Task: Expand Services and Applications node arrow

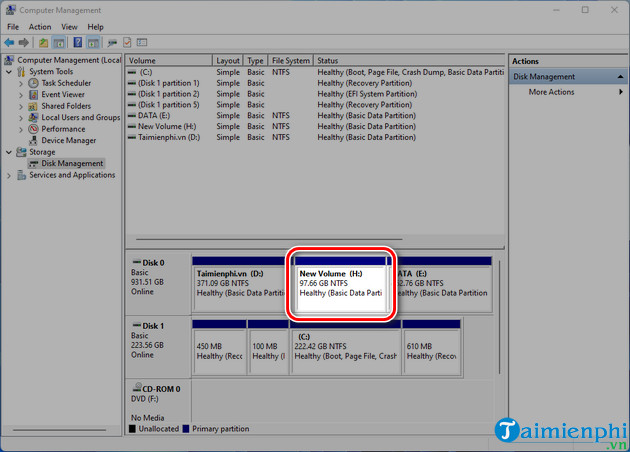Action: pyautogui.click(x=9, y=175)
